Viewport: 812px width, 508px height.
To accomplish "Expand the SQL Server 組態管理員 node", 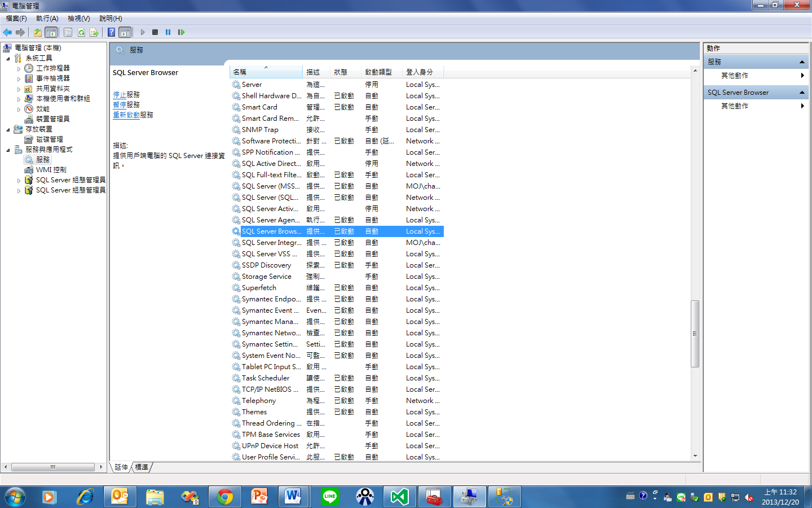I will [19, 180].
